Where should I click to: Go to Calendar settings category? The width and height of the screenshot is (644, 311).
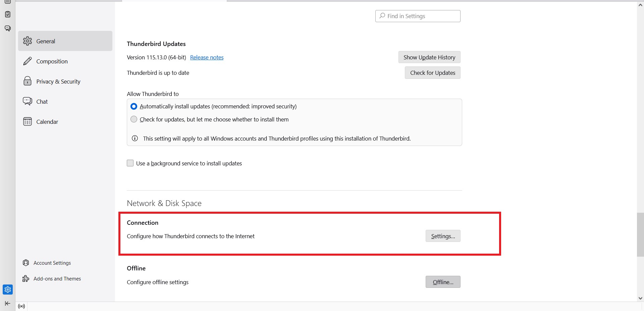pos(47,122)
